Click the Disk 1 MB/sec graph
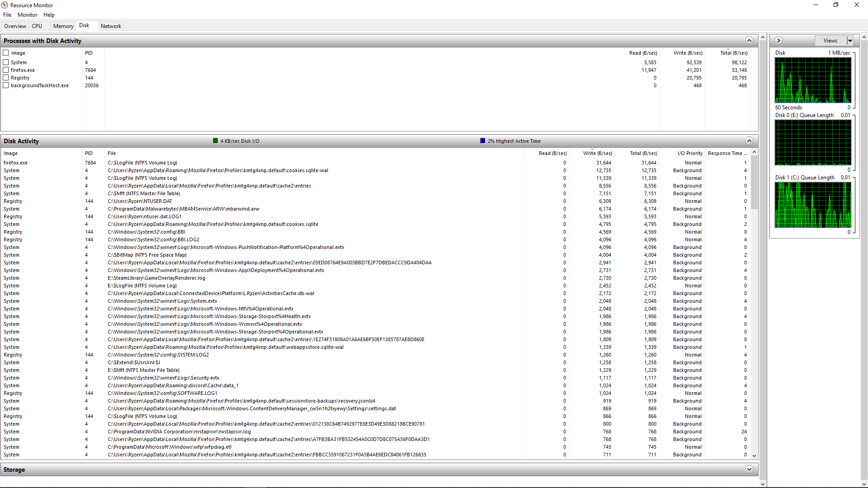Viewport: 868px width, 488px height. point(813,80)
